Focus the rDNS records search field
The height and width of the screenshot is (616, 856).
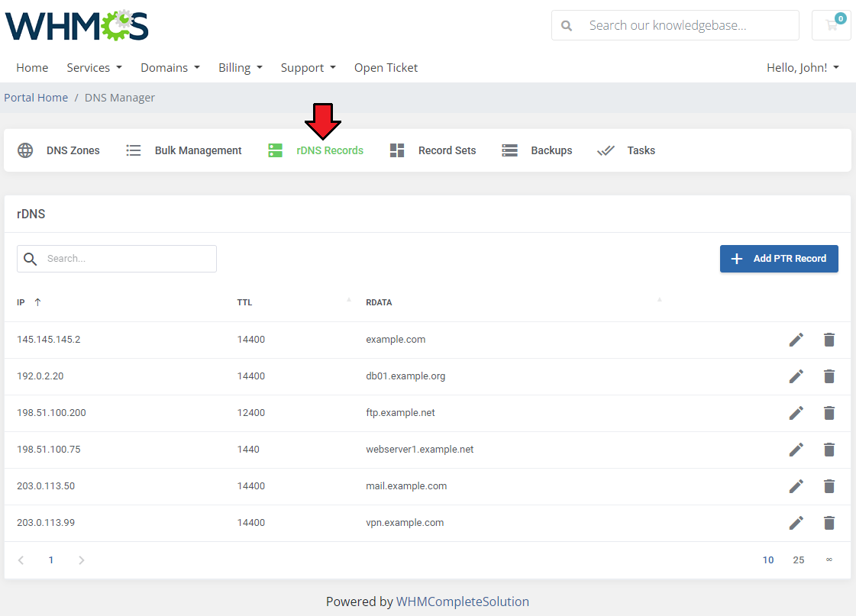(117, 259)
